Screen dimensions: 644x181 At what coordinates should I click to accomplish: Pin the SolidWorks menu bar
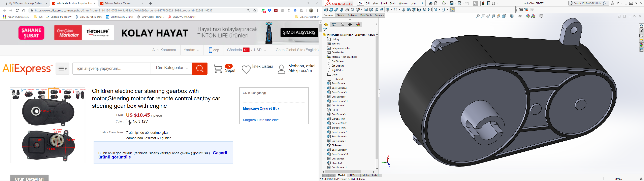coord(422,3)
